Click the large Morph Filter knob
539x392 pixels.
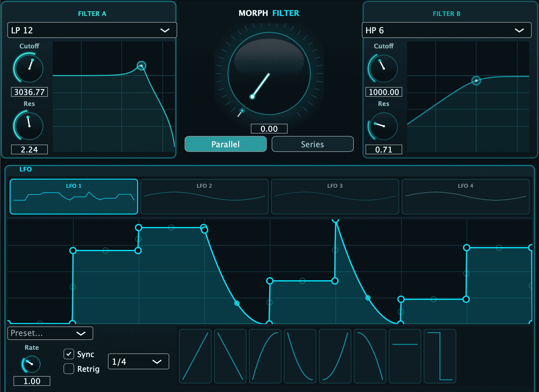tap(269, 73)
